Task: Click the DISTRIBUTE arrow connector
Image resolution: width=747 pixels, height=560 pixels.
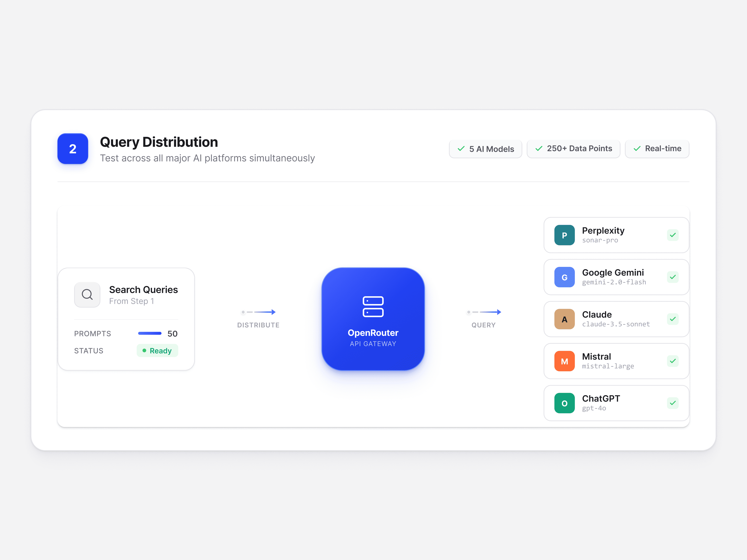Action: point(259,312)
